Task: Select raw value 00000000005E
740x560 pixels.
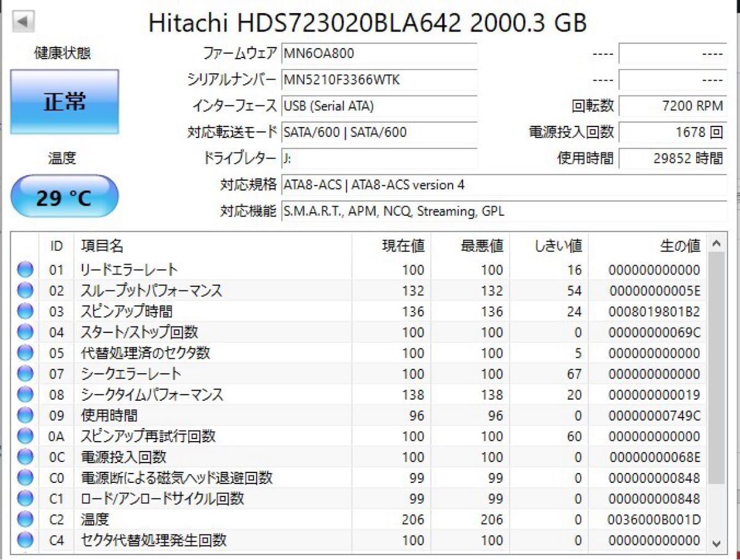Action: [654, 290]
